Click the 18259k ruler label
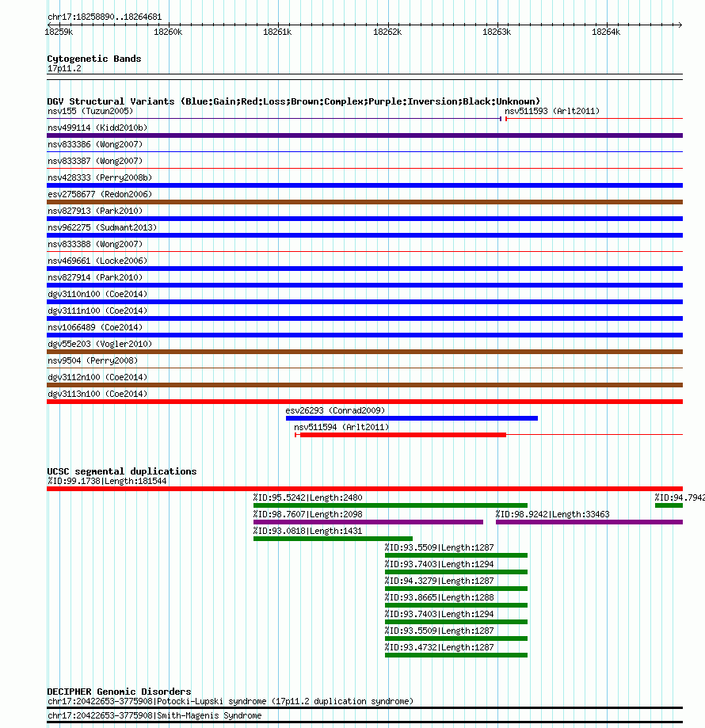Screen dimensions: 705x728 [x=59, y=32]
